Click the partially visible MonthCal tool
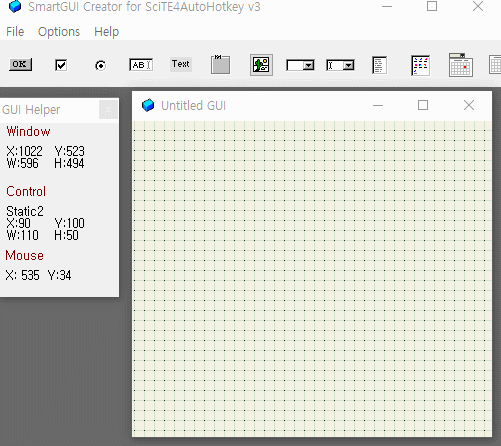This screenshot has width=501, height=446. click(495, 65)
